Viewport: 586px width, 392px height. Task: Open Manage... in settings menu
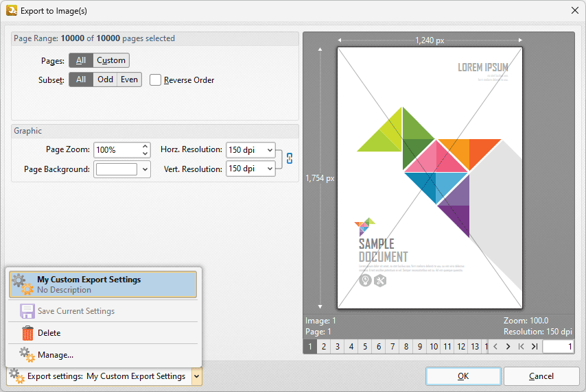103,355
